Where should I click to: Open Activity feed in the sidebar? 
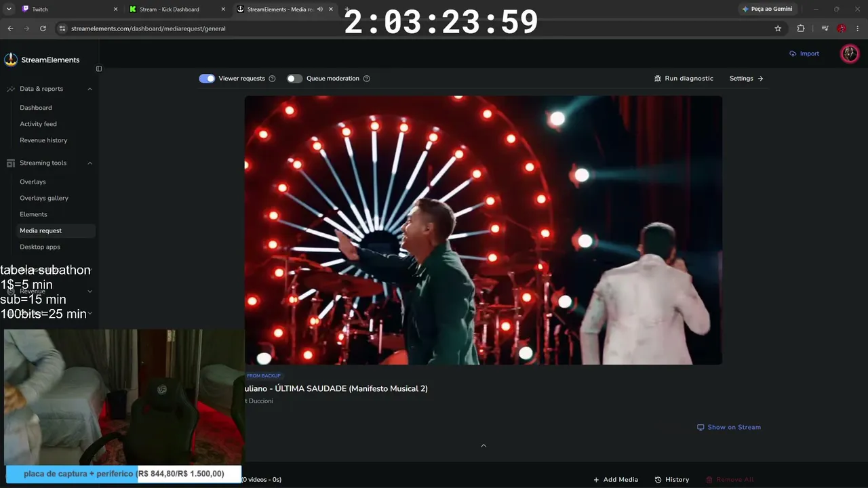(38, 124)
